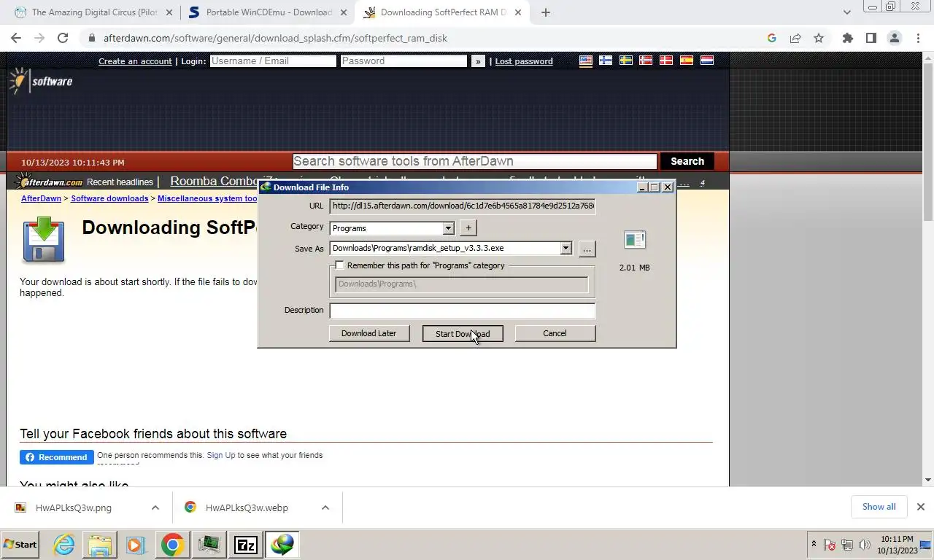Select the Norwegian flag language
This screenshot has height=560, width=934.
(646, 61)
